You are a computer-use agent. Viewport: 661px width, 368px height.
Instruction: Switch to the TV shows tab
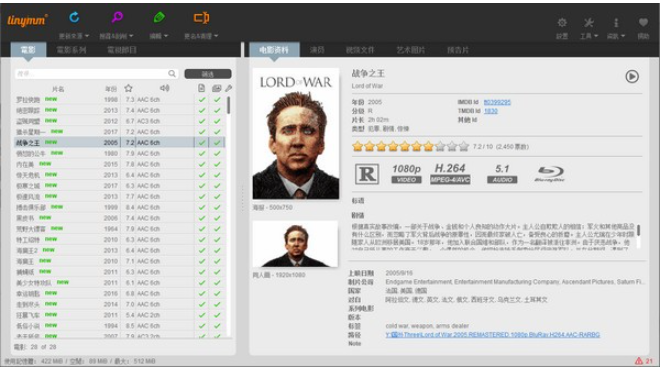coord(122,50)
